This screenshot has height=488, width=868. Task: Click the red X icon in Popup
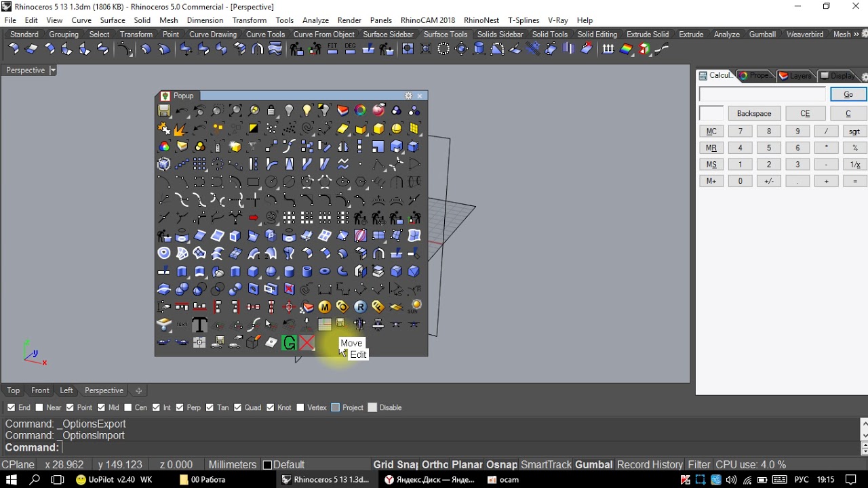(307, 343)
